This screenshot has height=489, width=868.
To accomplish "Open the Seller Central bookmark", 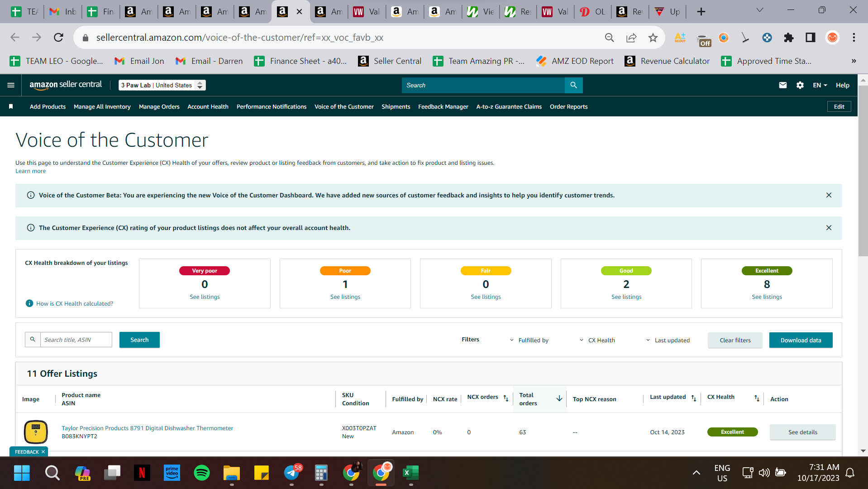I will 389,61.
